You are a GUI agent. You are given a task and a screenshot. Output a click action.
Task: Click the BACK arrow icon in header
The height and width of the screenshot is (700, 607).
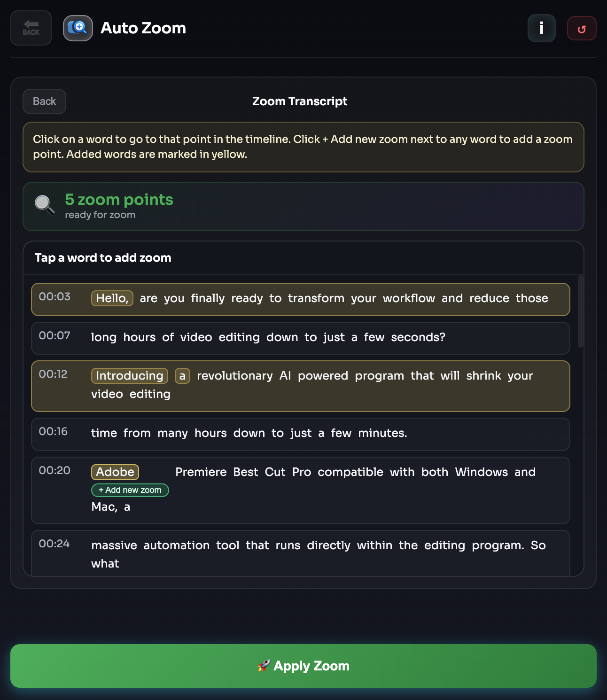pyautogui.click(x=31, y=28)
